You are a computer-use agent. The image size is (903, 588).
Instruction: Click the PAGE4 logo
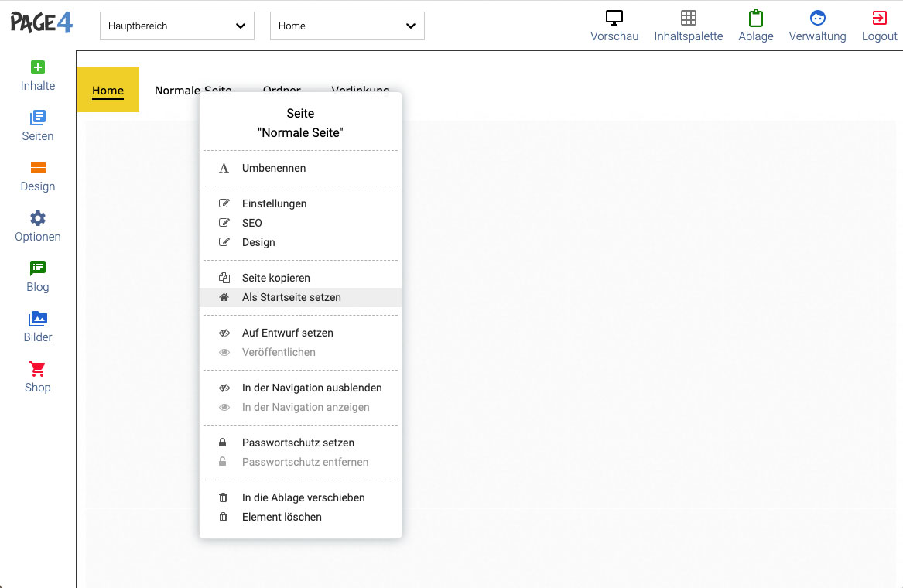[42, 23]
